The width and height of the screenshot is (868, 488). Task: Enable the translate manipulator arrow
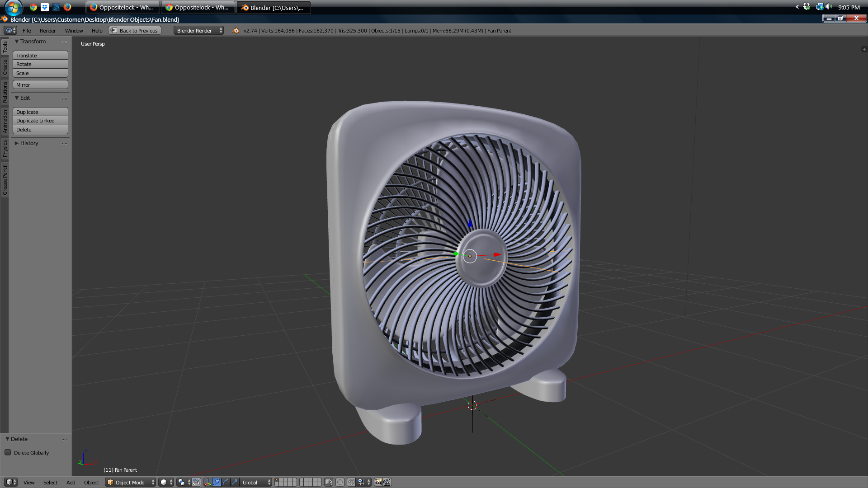pyautogui.click(x=217, y=482)
